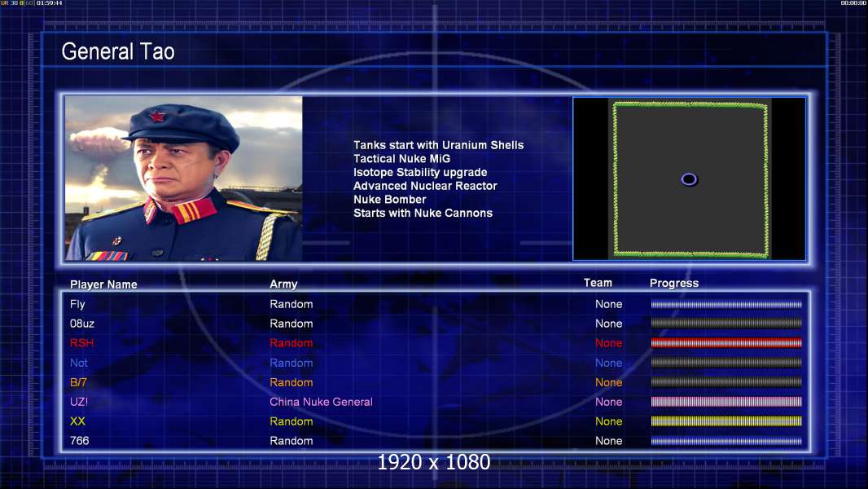Click RSH's red progress bar

(726, 343)
